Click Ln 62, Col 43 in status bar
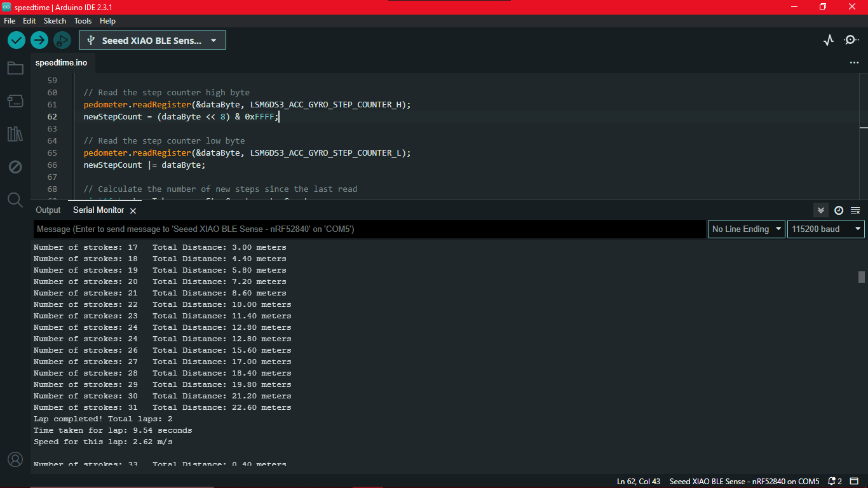Screen dimensions: 868x488 pos(639,481)
